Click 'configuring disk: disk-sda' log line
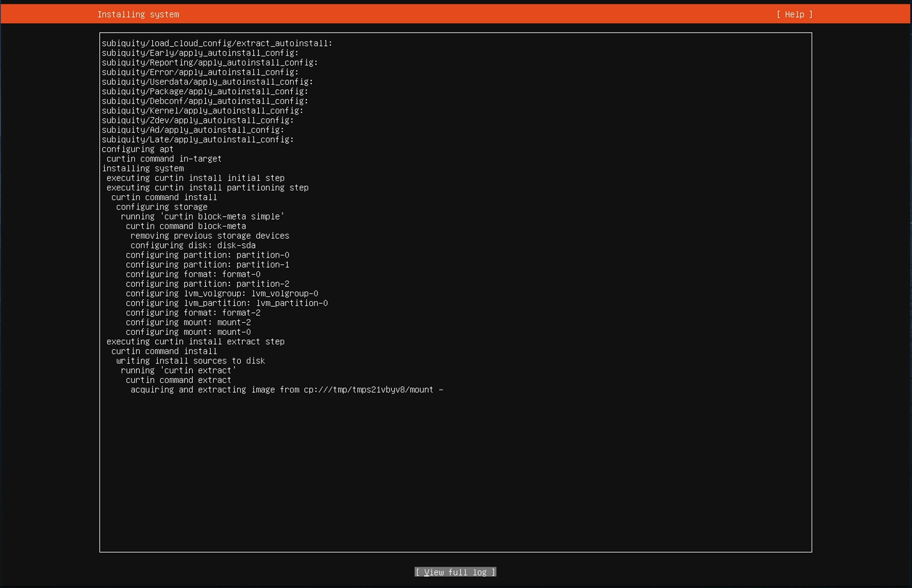The height and width of the screenshot is (588, 912). [x=193, y=246]
